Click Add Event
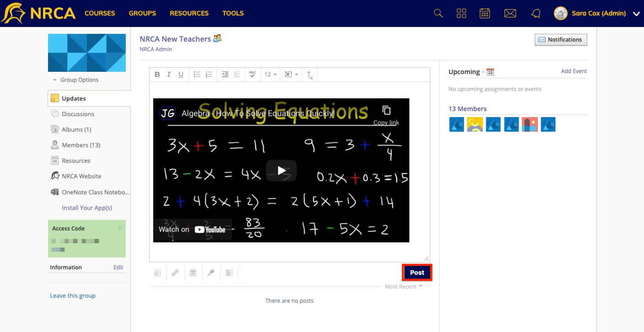The height and width of the screenshot is (332, 644). coord(574,71)
